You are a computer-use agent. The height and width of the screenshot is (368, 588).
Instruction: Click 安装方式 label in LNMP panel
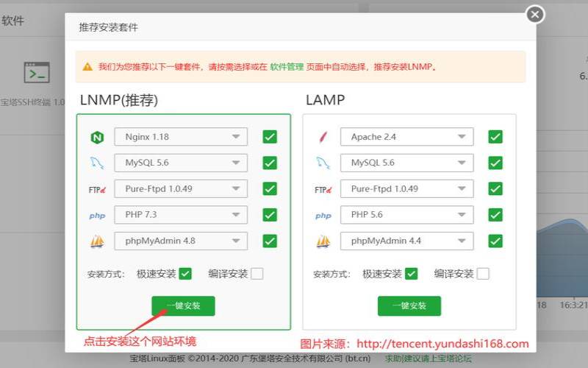[106, 274]
